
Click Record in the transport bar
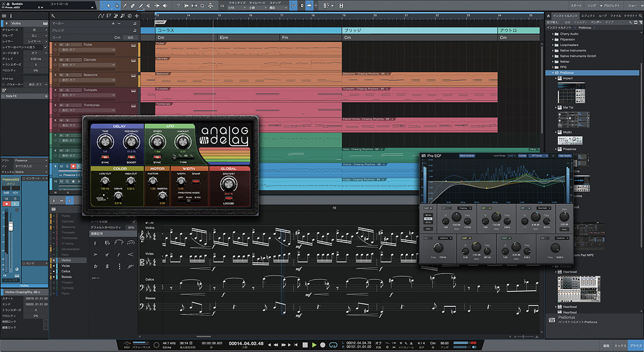[x=324, y=344]
